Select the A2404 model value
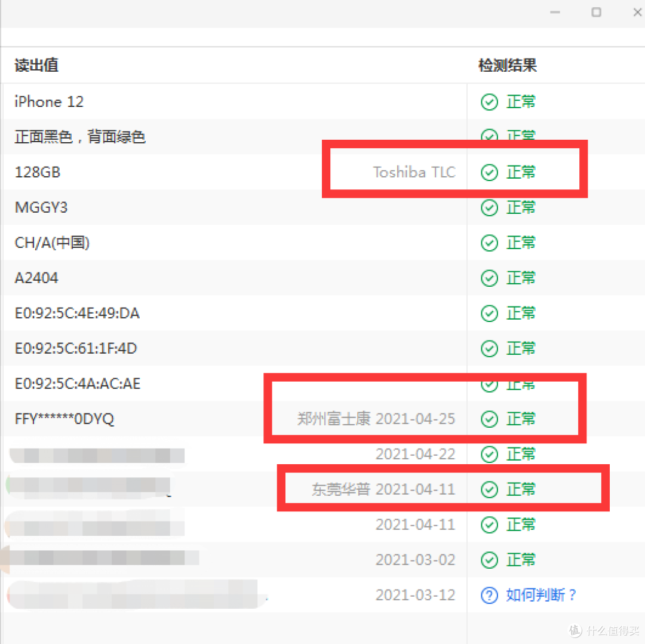 tap(36, 278)
